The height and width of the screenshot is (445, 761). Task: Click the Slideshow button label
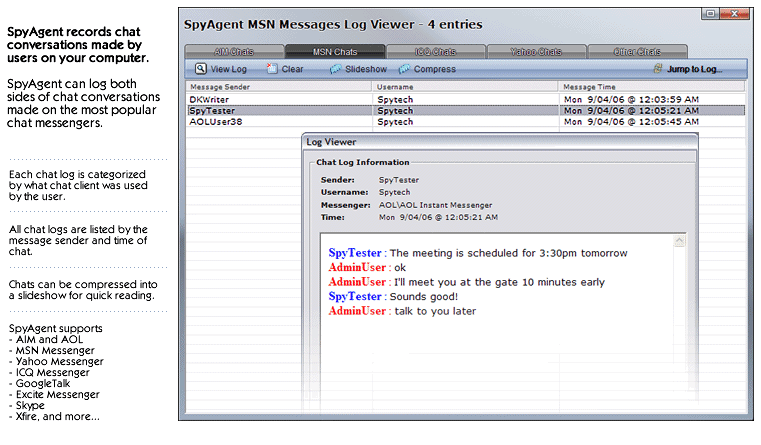click(x=366, y=69)
